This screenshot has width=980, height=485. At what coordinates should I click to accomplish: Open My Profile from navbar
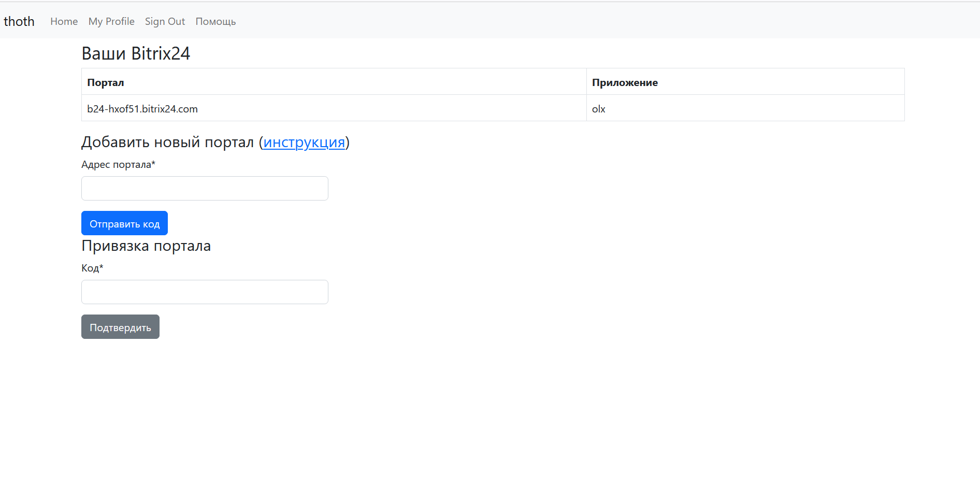click(111, 21)
